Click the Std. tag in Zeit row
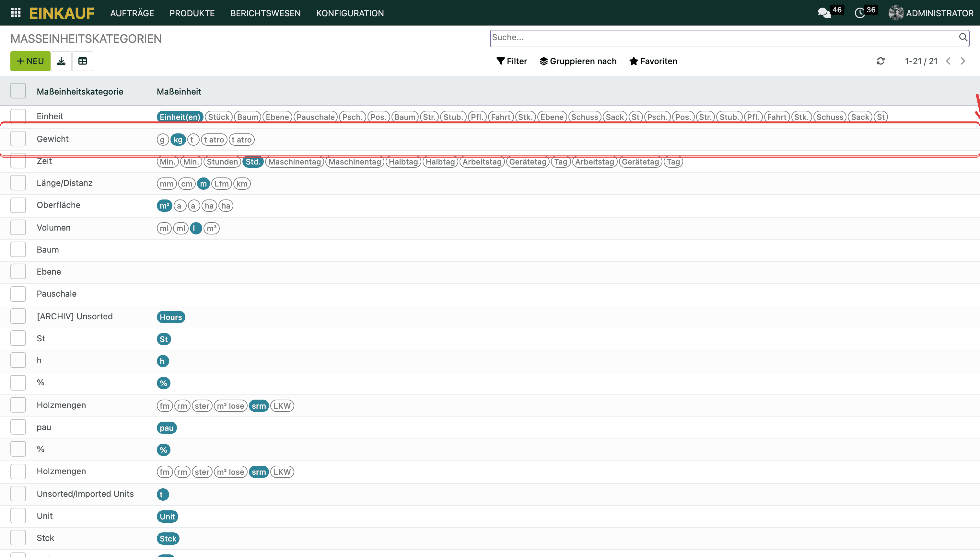This screenshot has width=980, height=557. [253, 162]
